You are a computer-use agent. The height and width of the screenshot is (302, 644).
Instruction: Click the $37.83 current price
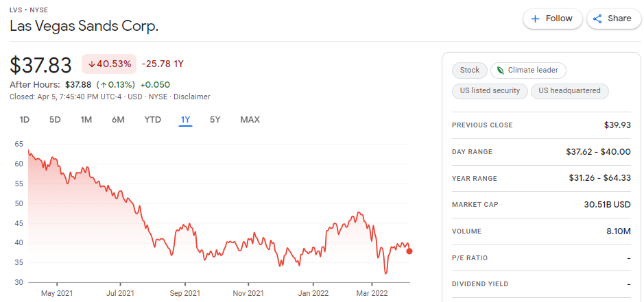point(40,65)
